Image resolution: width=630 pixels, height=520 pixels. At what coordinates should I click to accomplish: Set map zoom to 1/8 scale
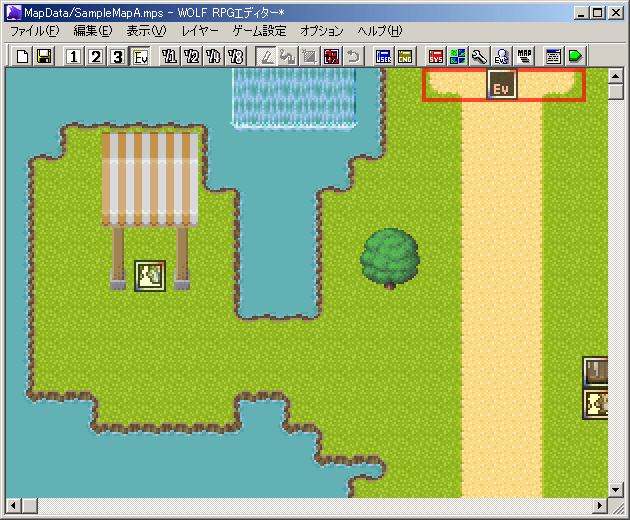click(236, 56)
